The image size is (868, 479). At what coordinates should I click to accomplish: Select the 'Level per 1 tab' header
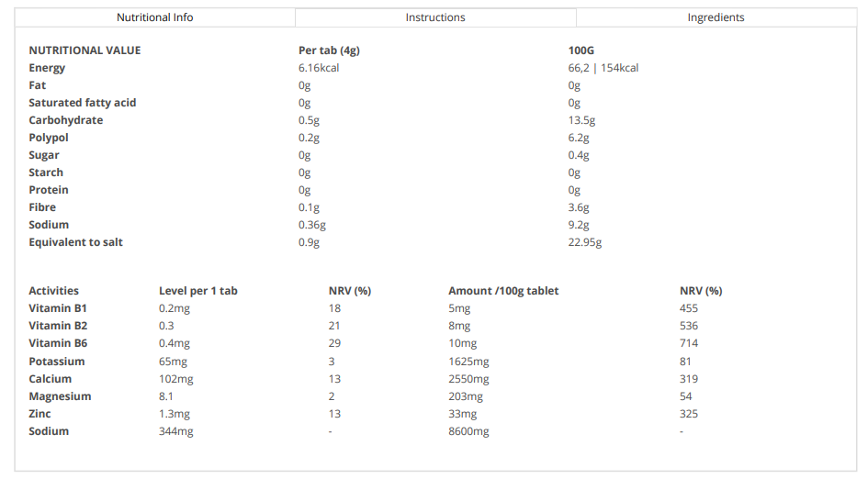point(198,291)
